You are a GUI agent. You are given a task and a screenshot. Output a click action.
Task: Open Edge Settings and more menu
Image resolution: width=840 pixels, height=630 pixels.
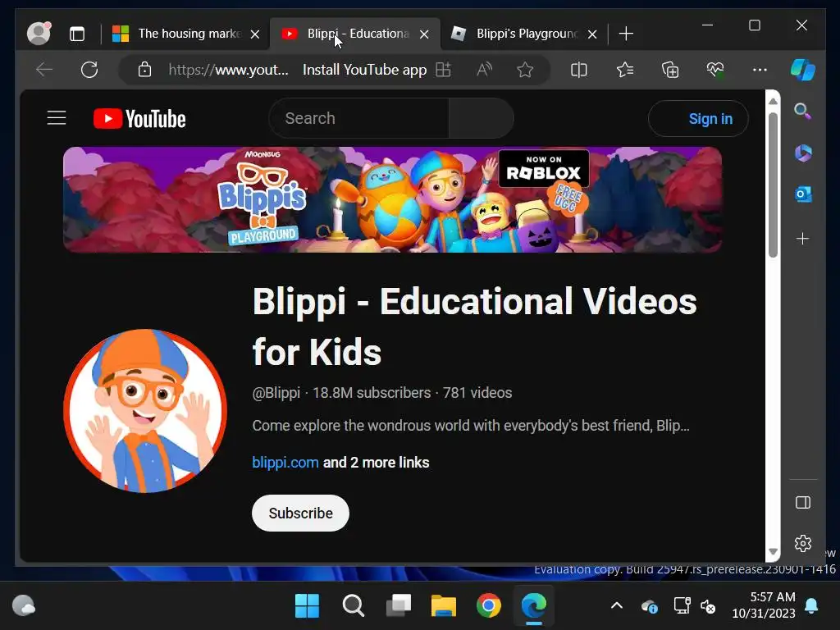[x=760, y=70]
